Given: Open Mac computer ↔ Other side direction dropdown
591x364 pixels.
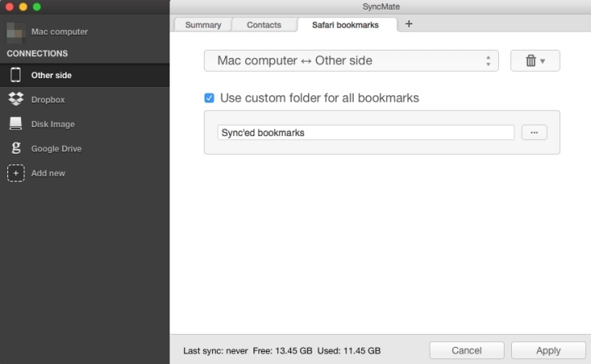Looking at the screenshot, I should pyautogui.click(x=351, y=60).
